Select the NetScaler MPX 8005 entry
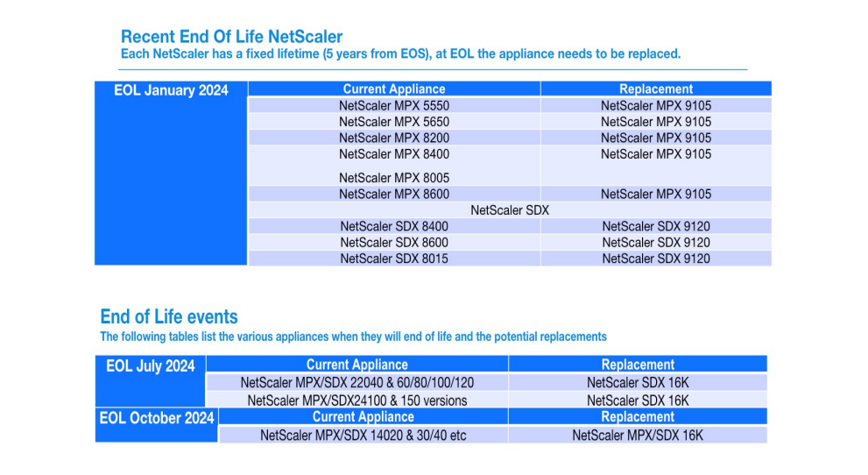This screenshot has width=868, height=475. pyautogui.click(x=394, y=178)
